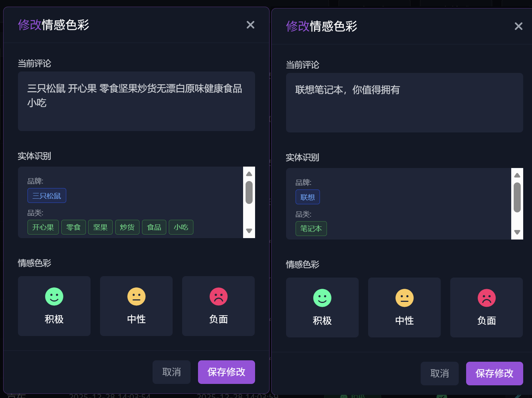The image size is (532, 398).
Task: Close the dialog containing the 联想笔记本 comment
Action: click(x=518, y=26)
